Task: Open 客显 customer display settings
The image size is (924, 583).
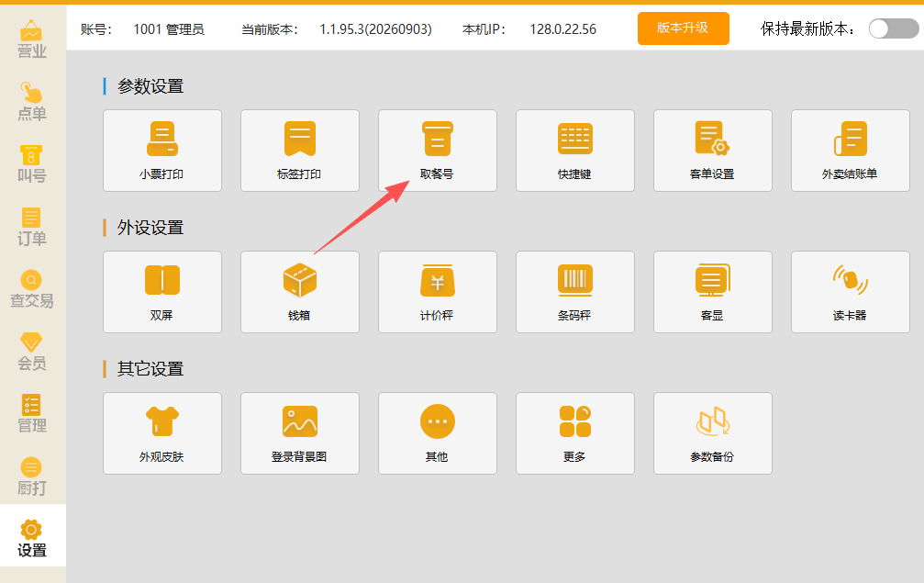Action: click(x=712, y=292)
